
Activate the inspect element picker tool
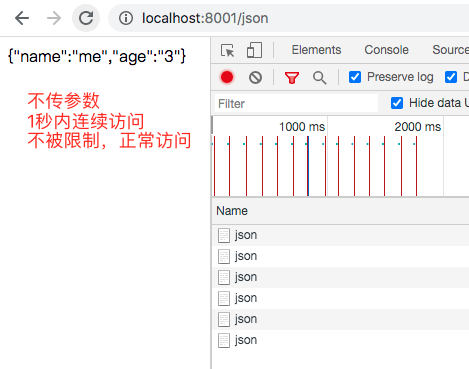(228, 50)
